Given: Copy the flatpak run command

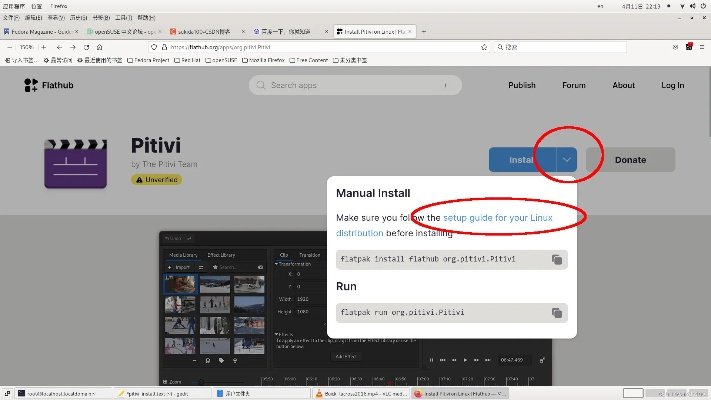Looking at the screenshot, I should pyautogui.click(x=556, y=313).
